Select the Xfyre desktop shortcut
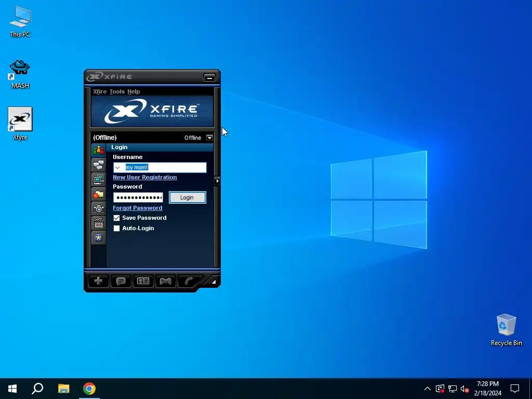The width and height of the screenshot is (532, 399). pos(20,124)
